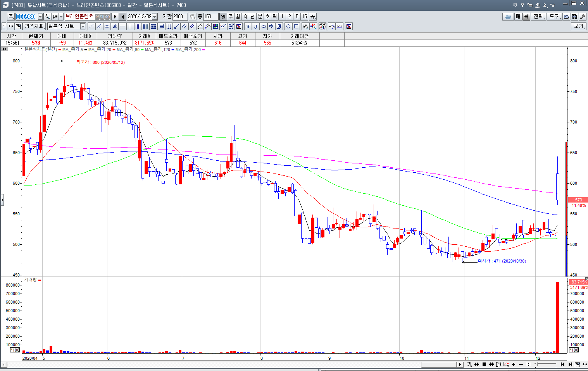
Task: Stop chart playback square button
Action: point(484,364)
